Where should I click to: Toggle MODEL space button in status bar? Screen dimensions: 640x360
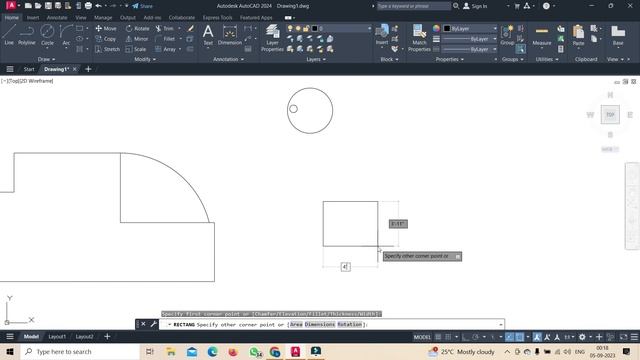(x=422, y=337)
